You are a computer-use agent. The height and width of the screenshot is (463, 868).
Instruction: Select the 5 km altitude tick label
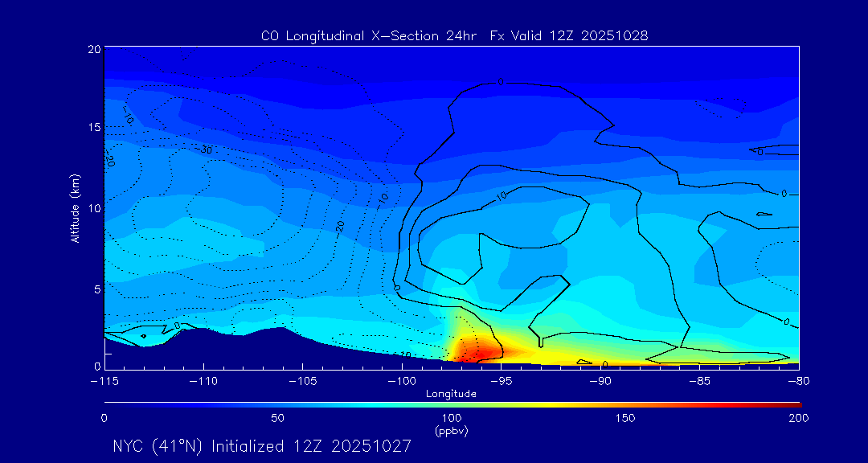pyautogui.click(x=96, y=288)
